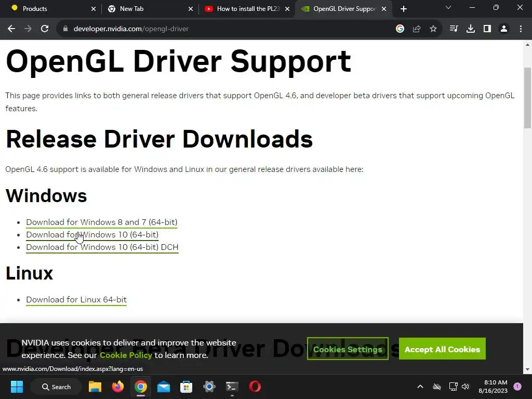Open the terminal app in taskbar

coord(232,387)
